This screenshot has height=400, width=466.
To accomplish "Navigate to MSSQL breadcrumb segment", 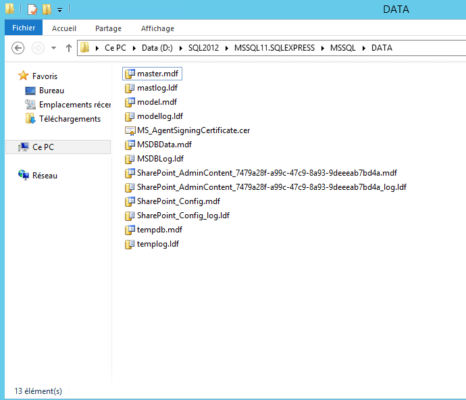I will [x=343, y=48].
